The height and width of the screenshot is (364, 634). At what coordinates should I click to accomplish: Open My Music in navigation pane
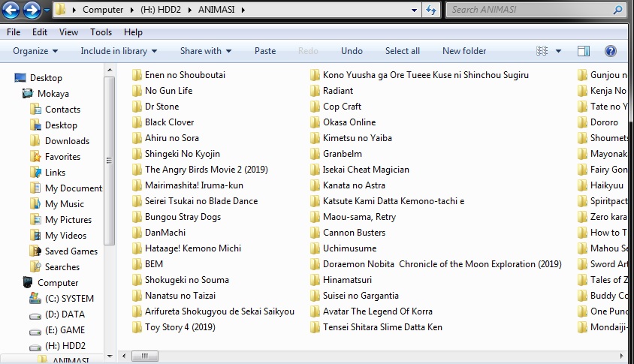tap(65, 203)
